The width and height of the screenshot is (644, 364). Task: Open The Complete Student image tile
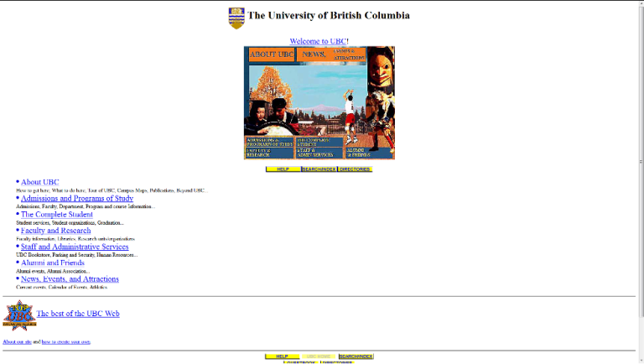pyautogui.click(x=319, y=142)
